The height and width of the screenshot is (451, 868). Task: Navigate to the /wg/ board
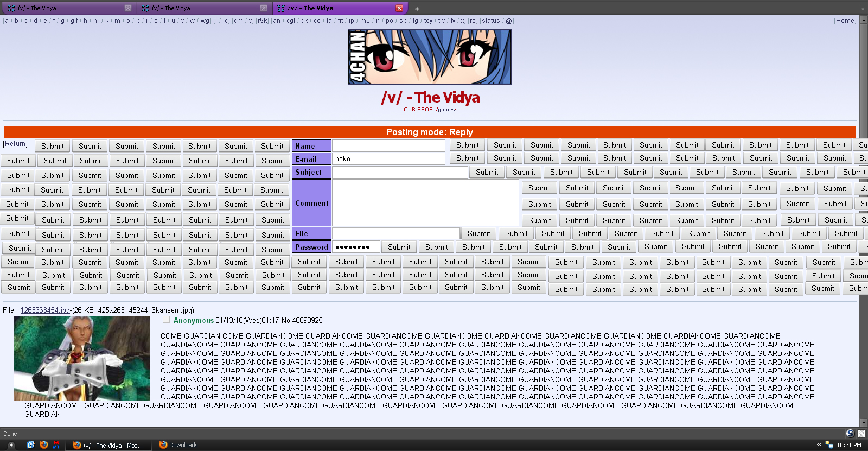coord(205,21)
